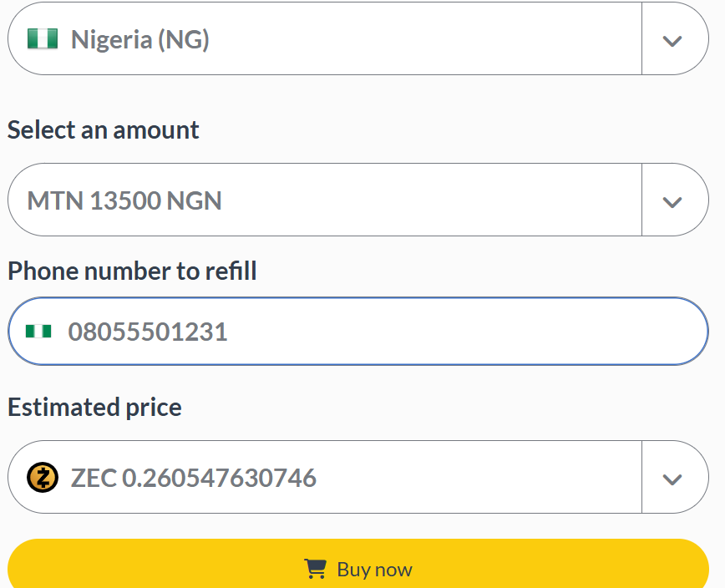Image resolution: width=725 pixels, height=588 pixels.
Task: Expand the currency chevron beside ZEC price
Action: [672, 479]
